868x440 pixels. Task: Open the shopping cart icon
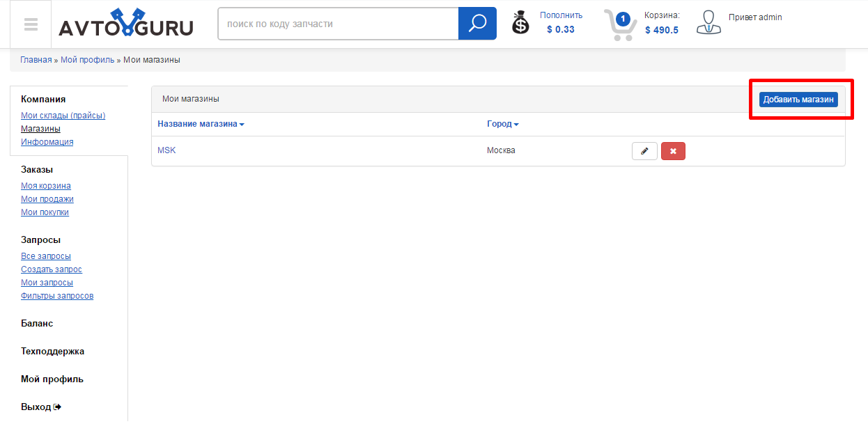pyautogui.click(x=619, y=25)
